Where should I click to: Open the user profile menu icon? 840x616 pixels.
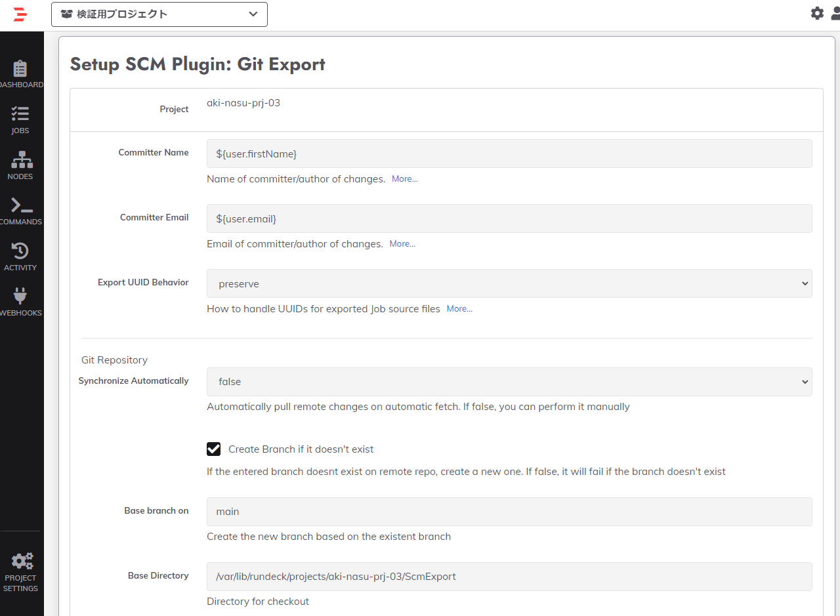[x=835, y=13]
